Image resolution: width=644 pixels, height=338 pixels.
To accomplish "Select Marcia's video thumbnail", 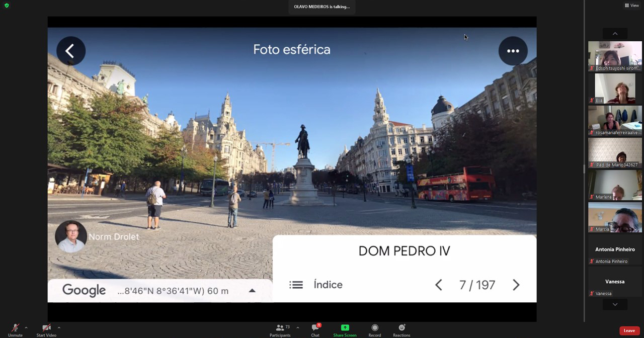I will 615,217.
